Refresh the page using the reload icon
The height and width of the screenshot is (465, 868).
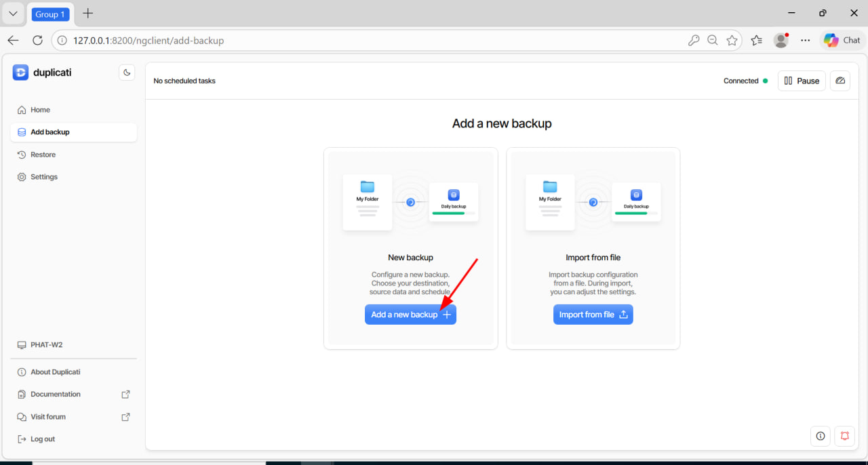tap(37, 40)
